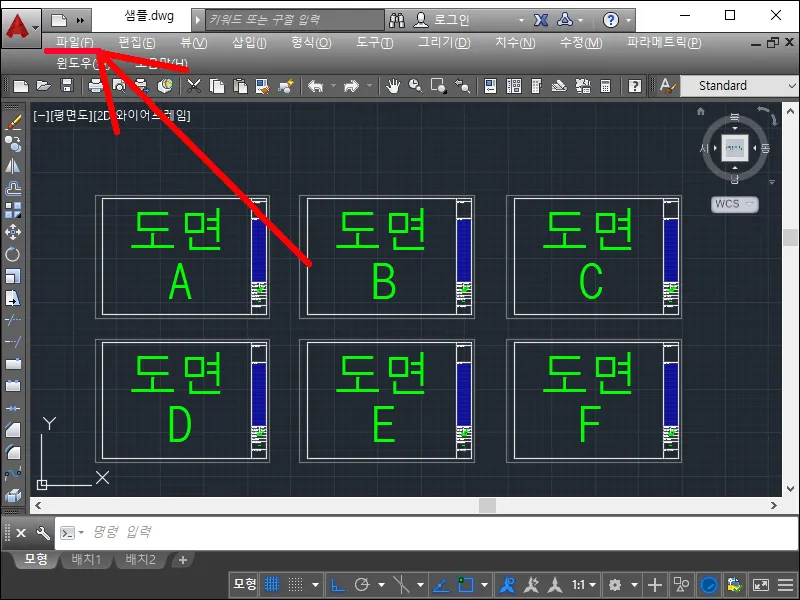Select the Array tool
This screenshot has height=600, width=800.
pos(13,210)
